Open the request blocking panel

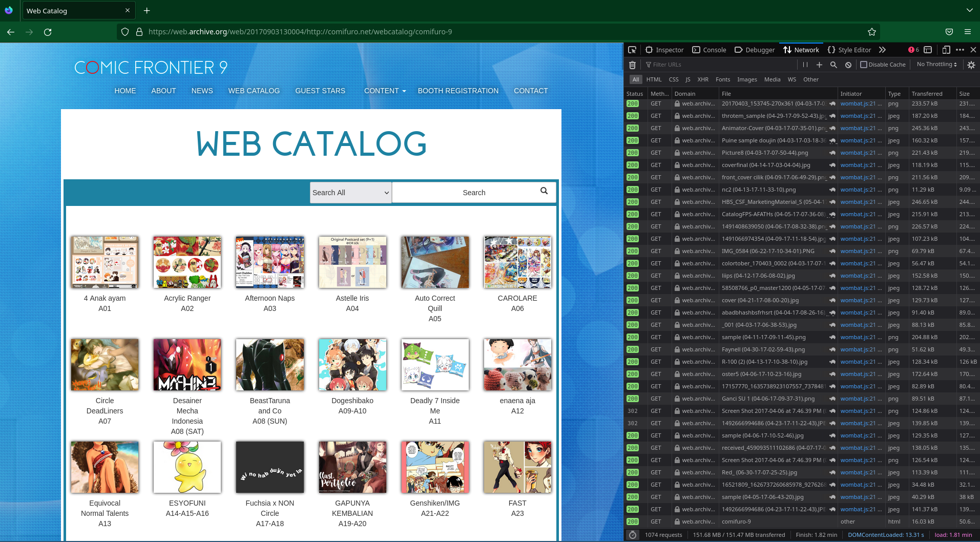848,65
